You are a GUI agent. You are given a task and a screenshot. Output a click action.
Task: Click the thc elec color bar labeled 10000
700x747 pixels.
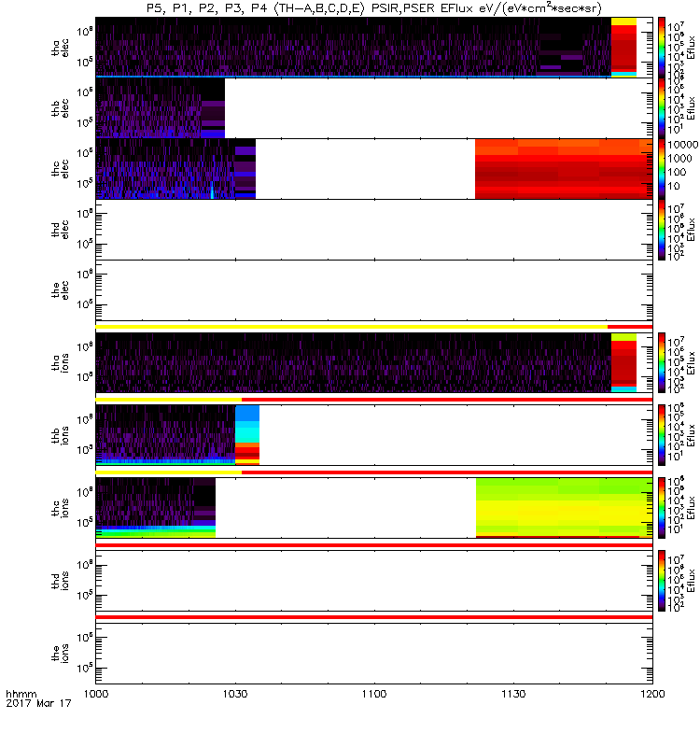coord(662,169)
